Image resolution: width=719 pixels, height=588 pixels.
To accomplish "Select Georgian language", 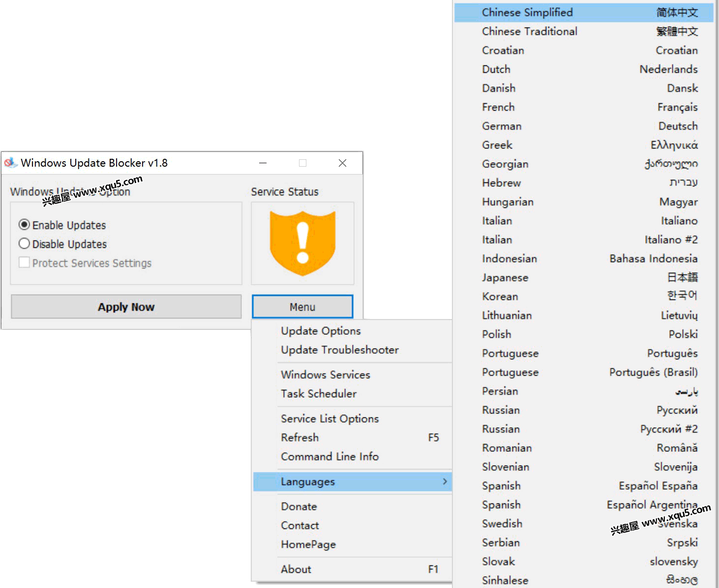I will pyautogui.click(x=584, y=164).
